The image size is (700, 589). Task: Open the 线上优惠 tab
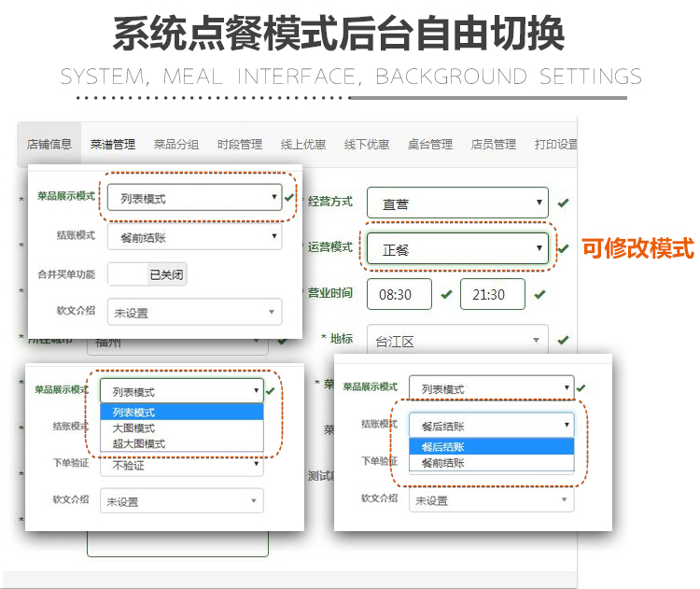pos(303,144)
